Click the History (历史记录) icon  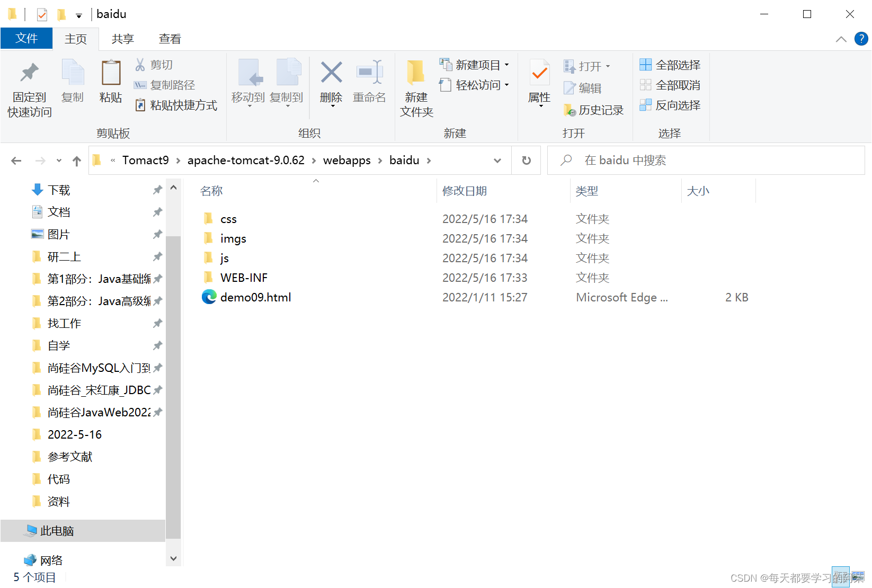click(x=570, y=110)
